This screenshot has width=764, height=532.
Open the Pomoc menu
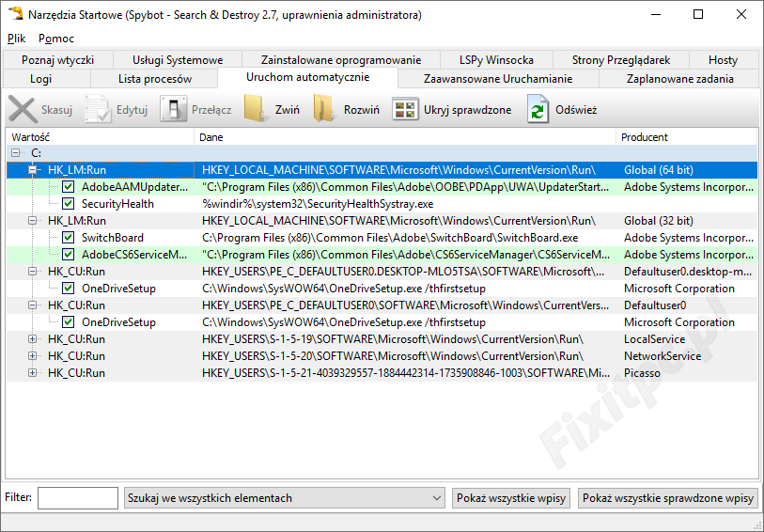[x=56, y=38]
